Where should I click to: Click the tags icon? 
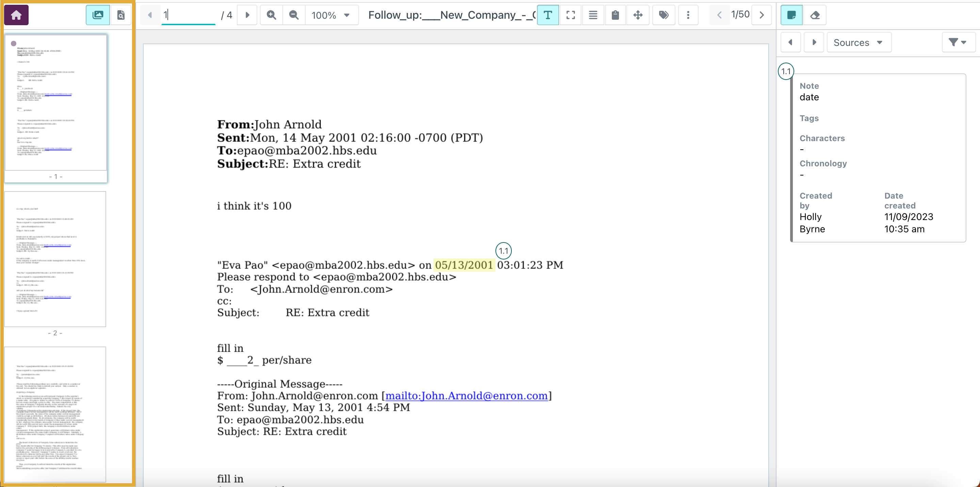click(x=664, y=15)
